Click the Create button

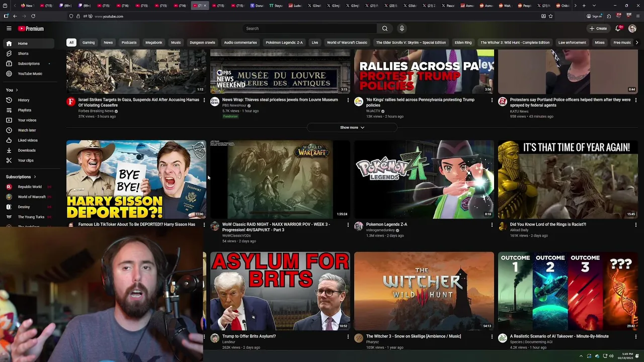(598, 29)
